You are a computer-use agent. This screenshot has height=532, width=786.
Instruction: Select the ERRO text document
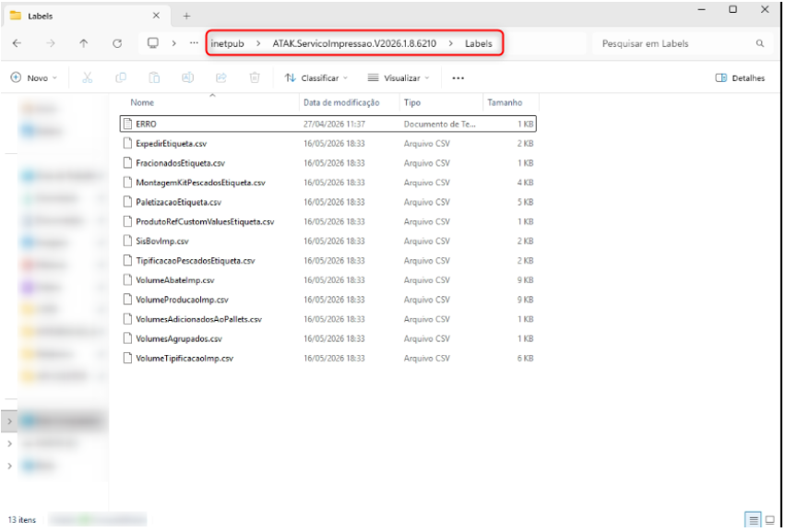click(x=327, y=124)
